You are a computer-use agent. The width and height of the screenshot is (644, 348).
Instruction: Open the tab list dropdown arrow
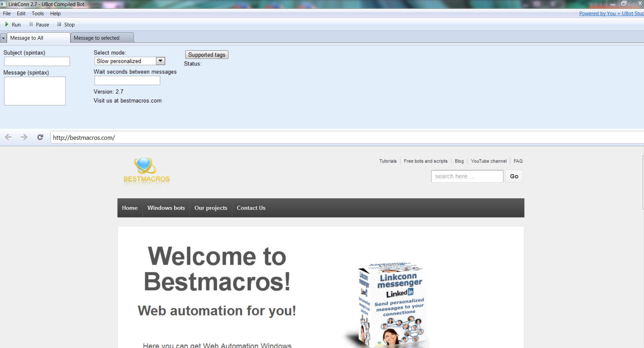point(3,38)
